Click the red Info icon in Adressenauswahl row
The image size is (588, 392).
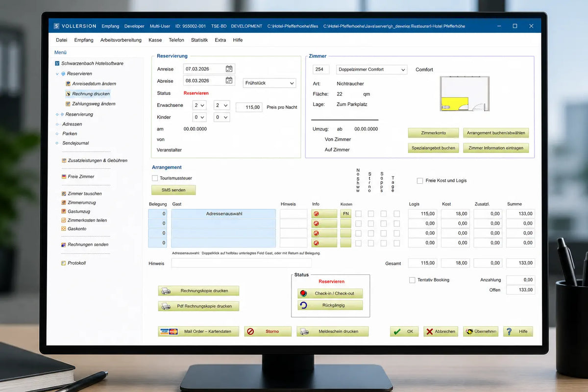316,214
